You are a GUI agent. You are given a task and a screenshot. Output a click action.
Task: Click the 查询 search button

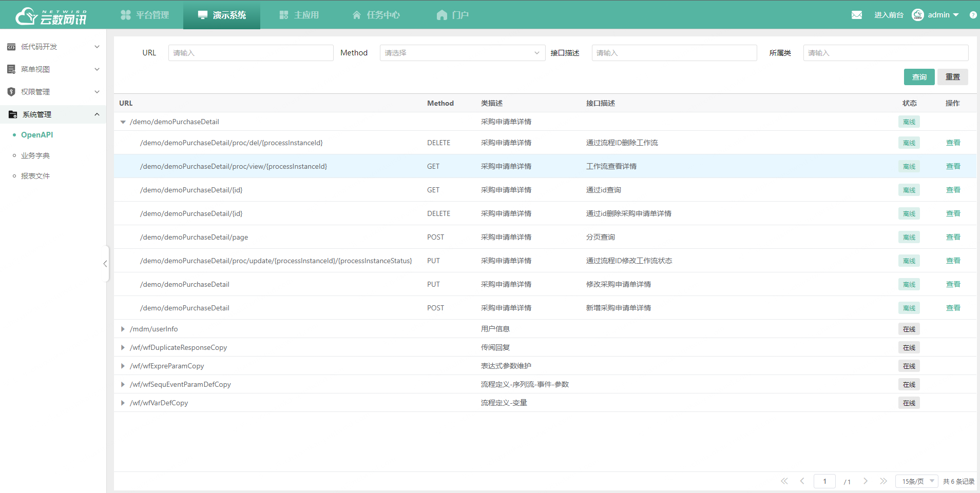pyautogui.click(x=919, y=77)
